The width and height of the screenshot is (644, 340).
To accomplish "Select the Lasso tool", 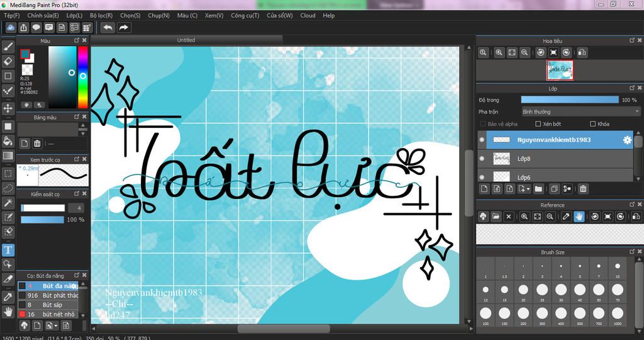I will point(8,188).
